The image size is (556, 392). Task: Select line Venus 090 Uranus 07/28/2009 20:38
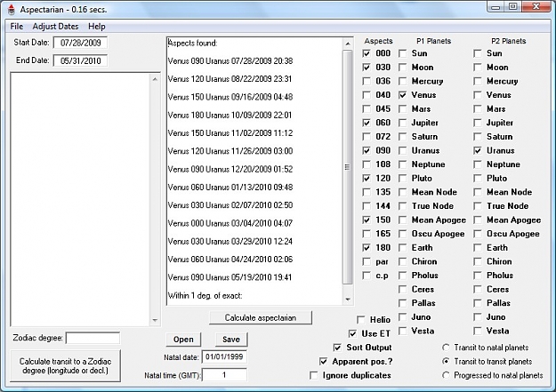(230, 61)
